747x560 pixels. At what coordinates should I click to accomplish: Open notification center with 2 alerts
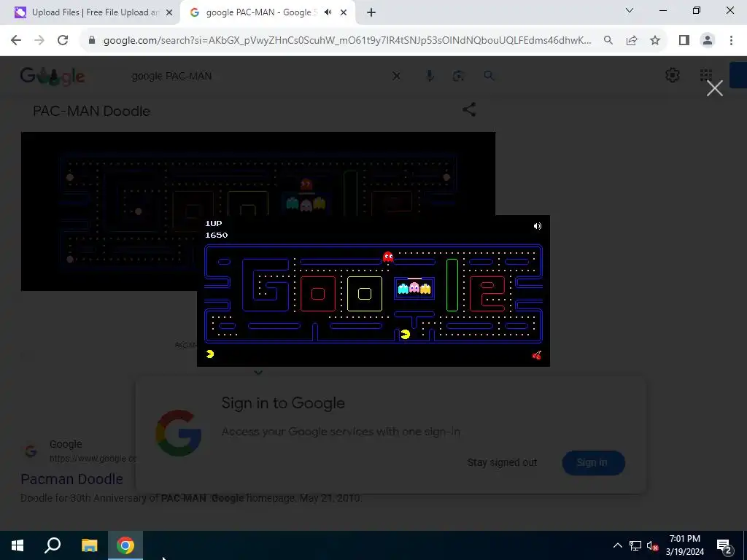tap(724, 545)
